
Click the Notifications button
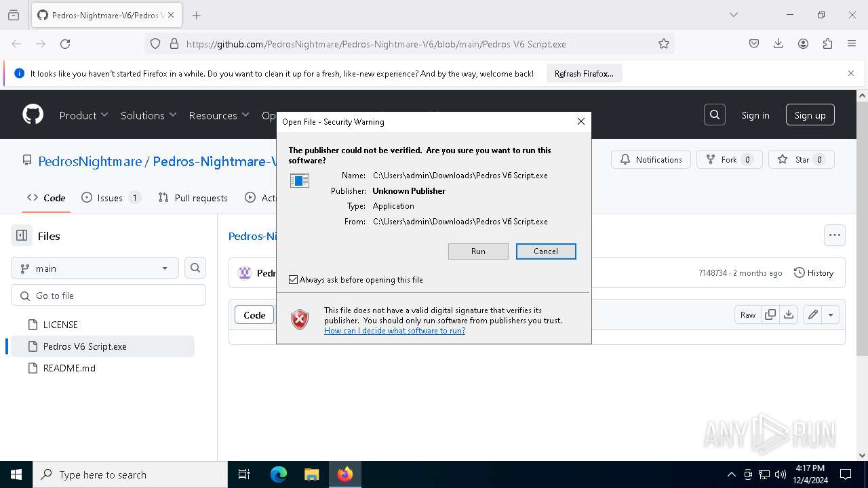(x=651, y=159)
